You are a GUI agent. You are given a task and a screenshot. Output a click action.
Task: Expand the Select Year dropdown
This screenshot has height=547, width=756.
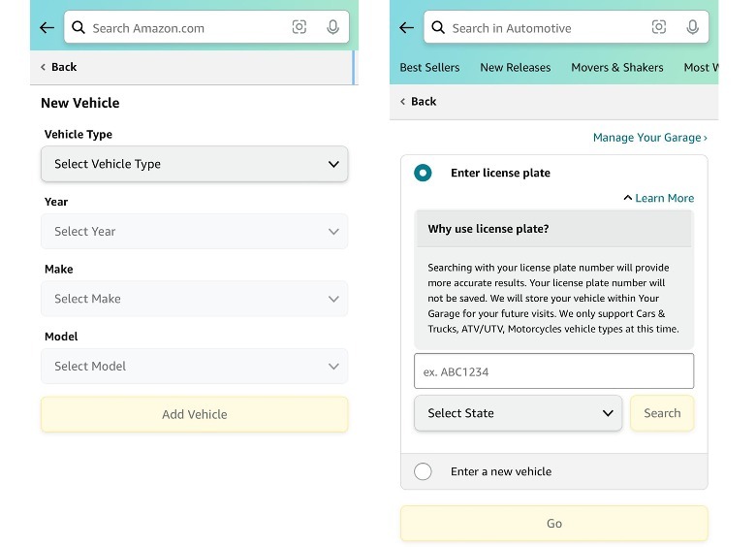[194, 232]
